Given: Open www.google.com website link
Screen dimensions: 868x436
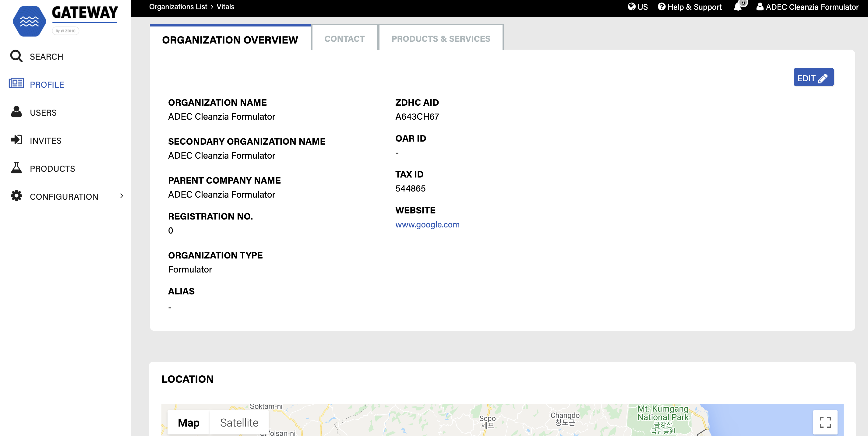Looking at the screenshot, I should [427, 224].
